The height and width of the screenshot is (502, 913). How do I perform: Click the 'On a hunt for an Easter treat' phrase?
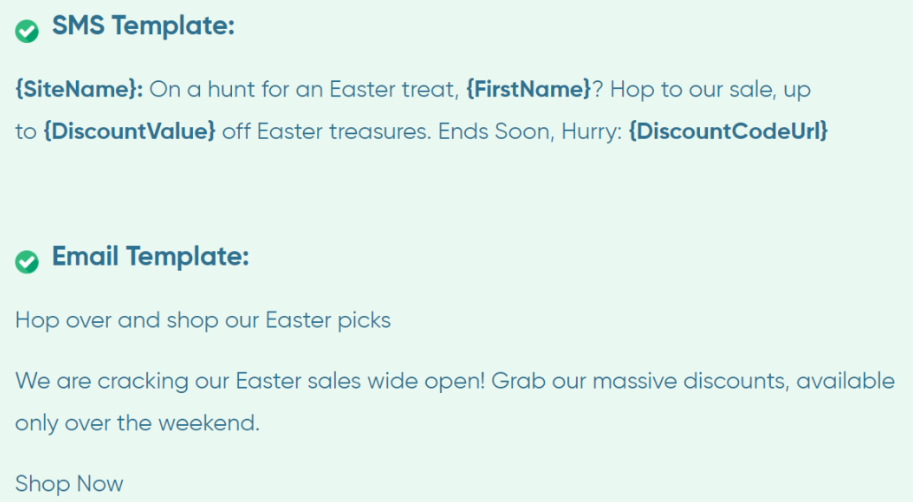point(305,89)
